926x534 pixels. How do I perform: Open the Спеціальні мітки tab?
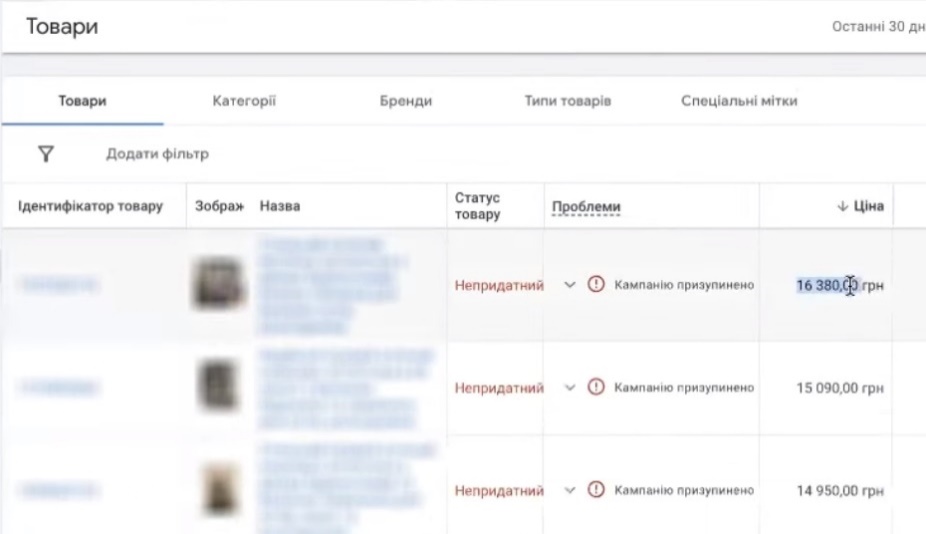coord(739,101)
